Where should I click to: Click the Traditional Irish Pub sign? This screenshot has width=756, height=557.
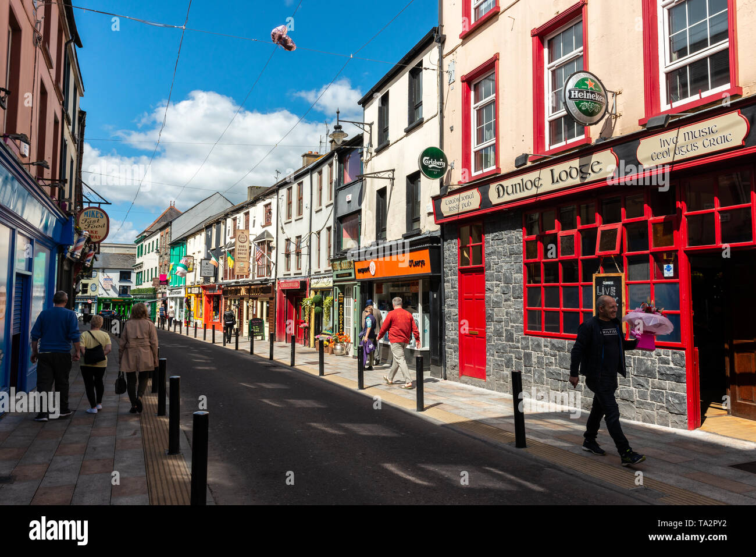pos(460,202)
